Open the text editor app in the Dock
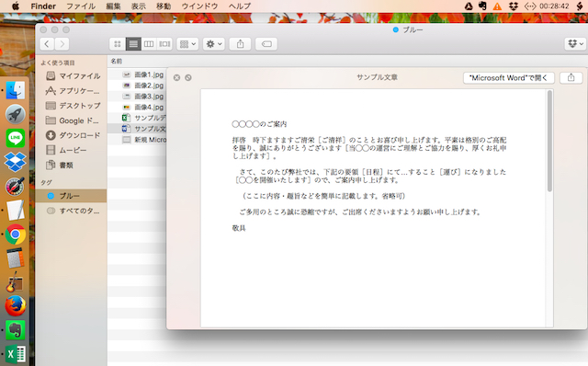 [x=16, y=211]
